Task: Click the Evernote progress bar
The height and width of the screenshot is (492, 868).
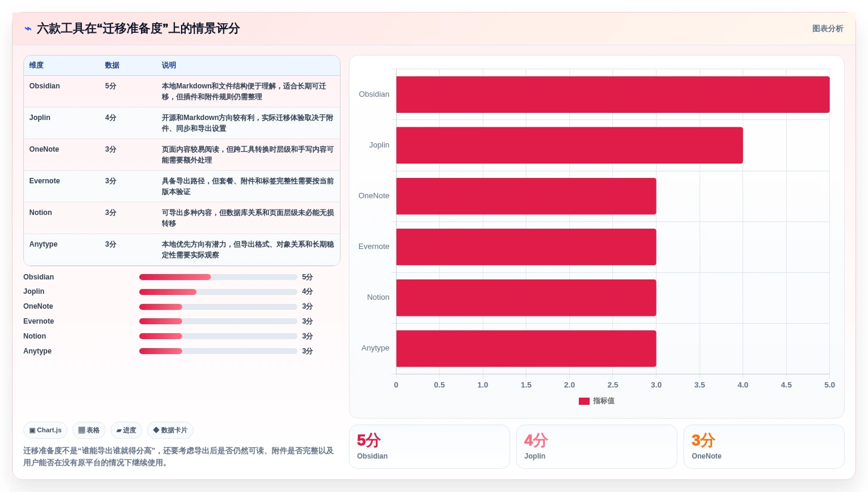Action: point(218,321)
